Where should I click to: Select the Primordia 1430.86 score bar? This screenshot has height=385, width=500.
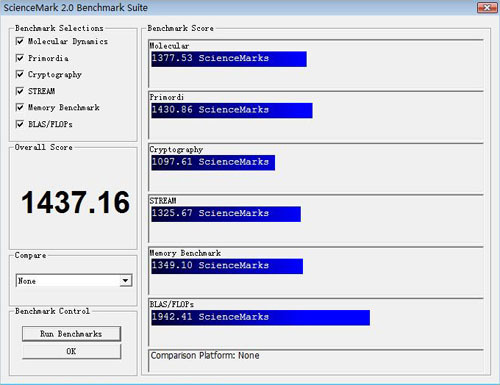tap(232, 110)
